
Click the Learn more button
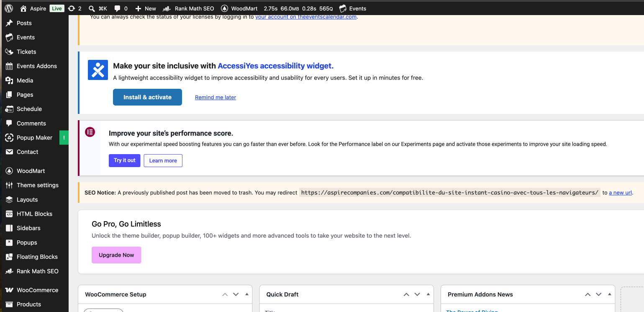(163, 160)
